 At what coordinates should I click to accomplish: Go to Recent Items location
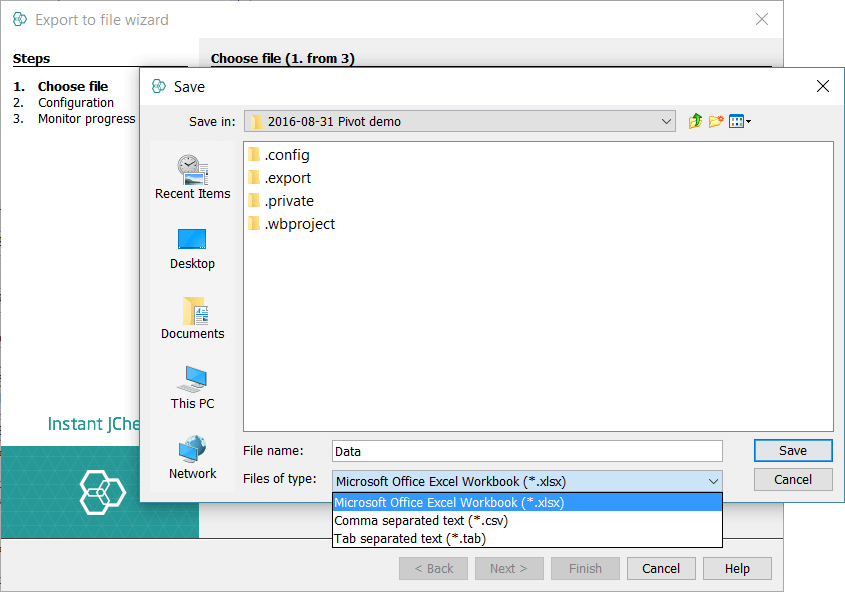tap(192, 177)
